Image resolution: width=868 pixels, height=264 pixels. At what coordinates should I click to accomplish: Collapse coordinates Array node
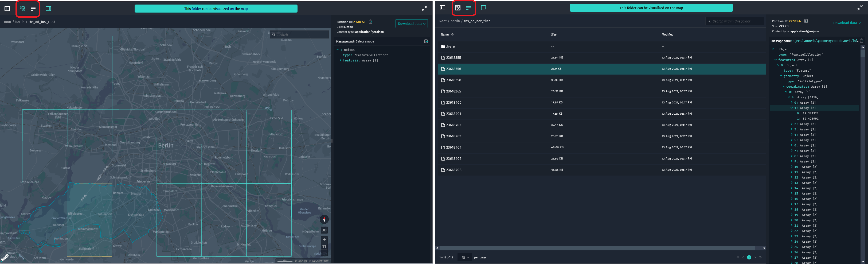[x=784, y=87]
